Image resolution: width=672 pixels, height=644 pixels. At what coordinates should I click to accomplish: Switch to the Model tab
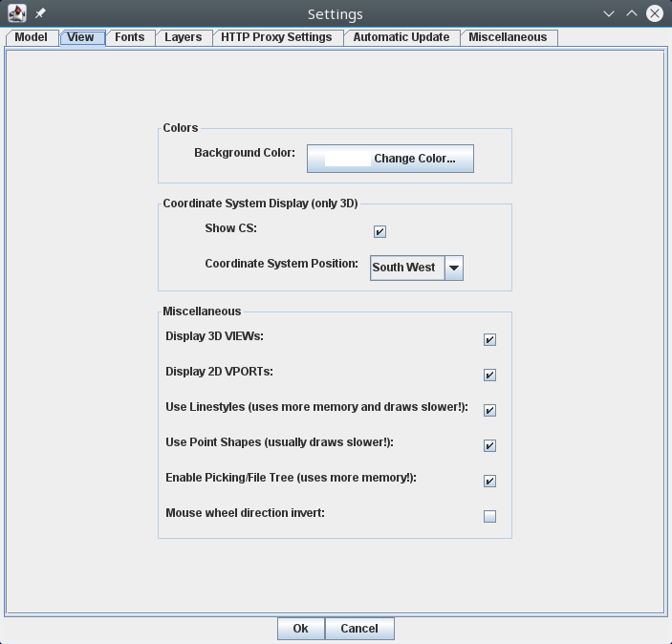click(x=32, y=37)
